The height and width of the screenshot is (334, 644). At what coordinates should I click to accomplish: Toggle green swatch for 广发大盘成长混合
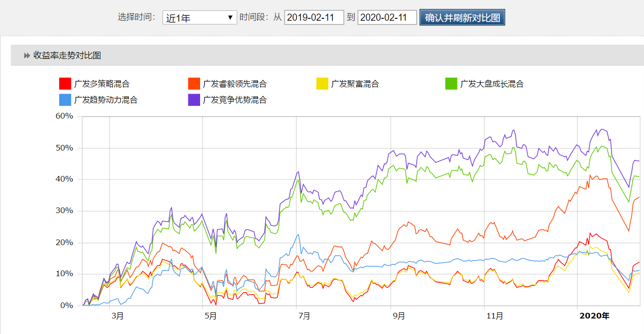(x=451, y=84)
